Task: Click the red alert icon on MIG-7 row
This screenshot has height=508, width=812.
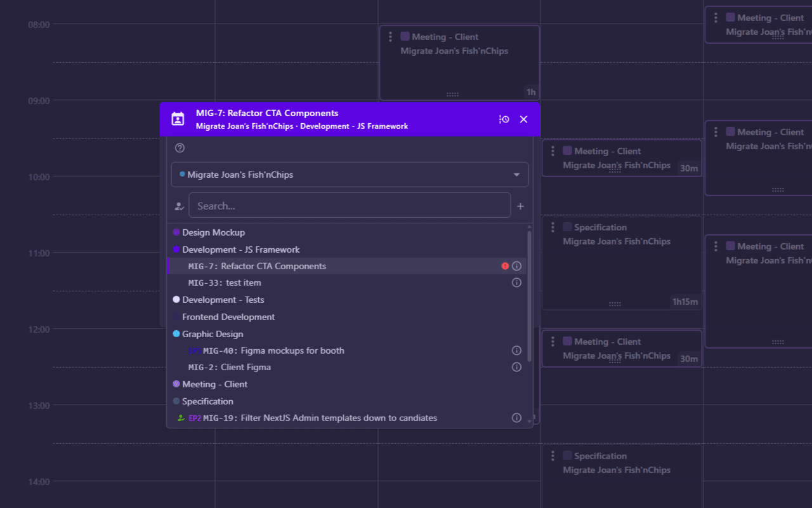Action: [505, 265]
